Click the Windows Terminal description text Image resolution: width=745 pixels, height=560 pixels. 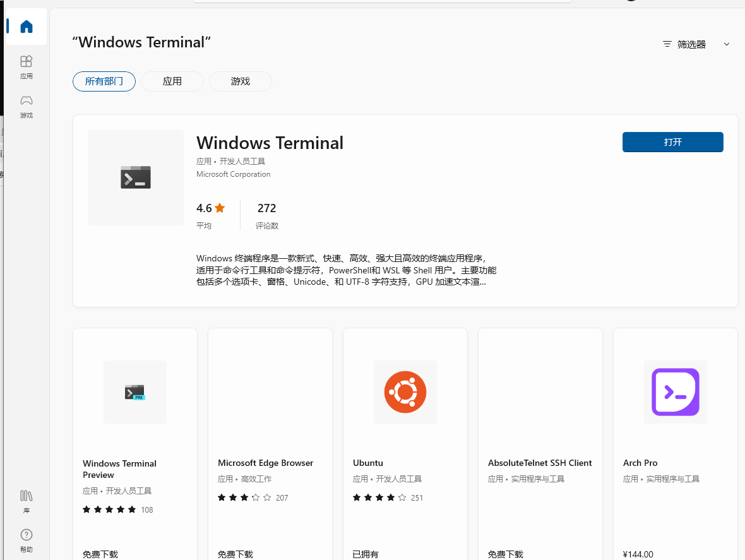pos(346,270)
